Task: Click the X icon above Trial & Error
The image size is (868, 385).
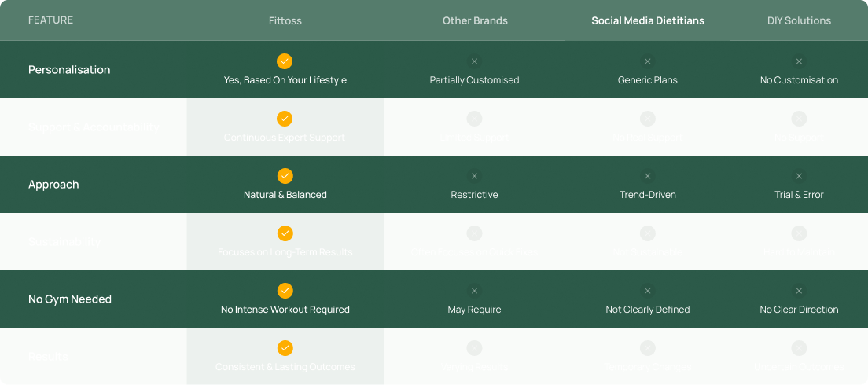Action: point(799,176)
